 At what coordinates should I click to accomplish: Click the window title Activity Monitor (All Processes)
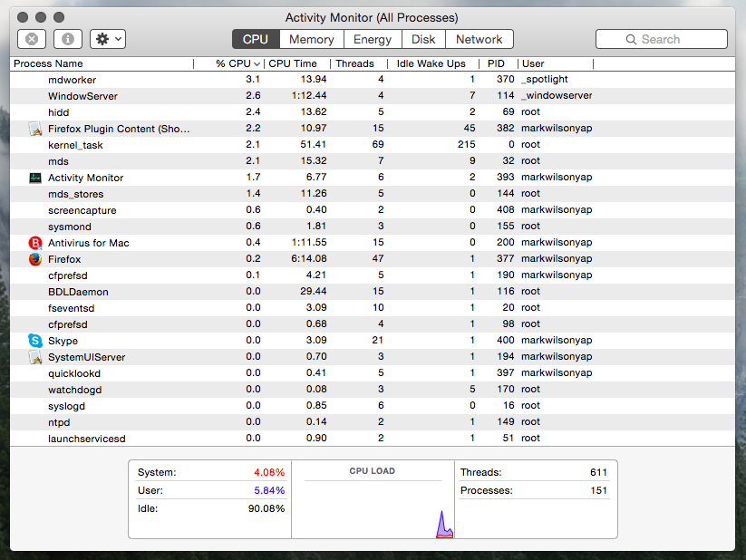click(372, 17)
